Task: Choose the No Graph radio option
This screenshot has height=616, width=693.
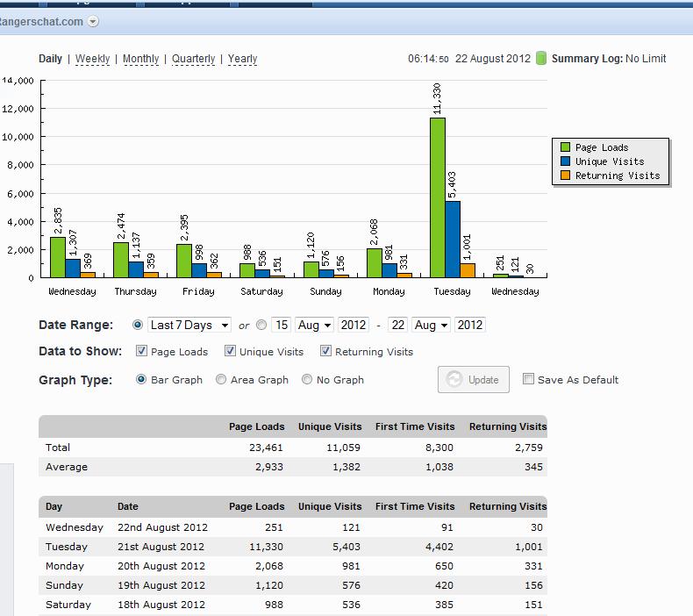Action: 307,380
